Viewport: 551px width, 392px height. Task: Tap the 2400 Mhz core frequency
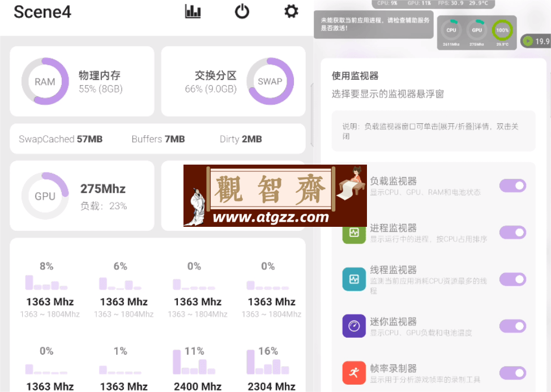pyautogui.click(x=198, y=386)
